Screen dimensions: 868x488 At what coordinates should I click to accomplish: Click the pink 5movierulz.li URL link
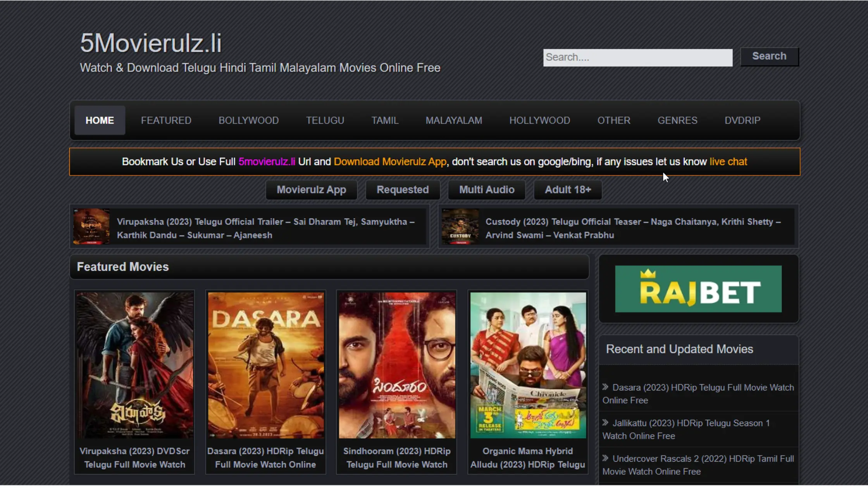267,162
